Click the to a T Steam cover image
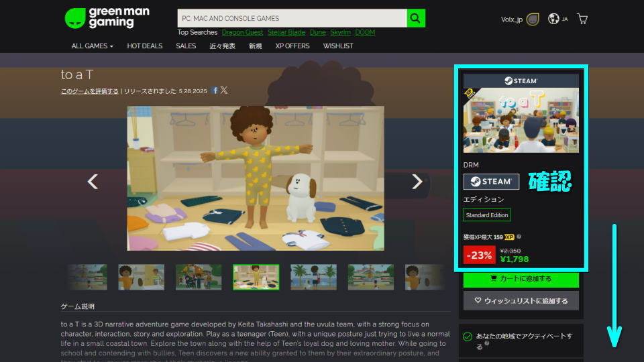Viewport: 644px width, 362px height. click(521, 120)
